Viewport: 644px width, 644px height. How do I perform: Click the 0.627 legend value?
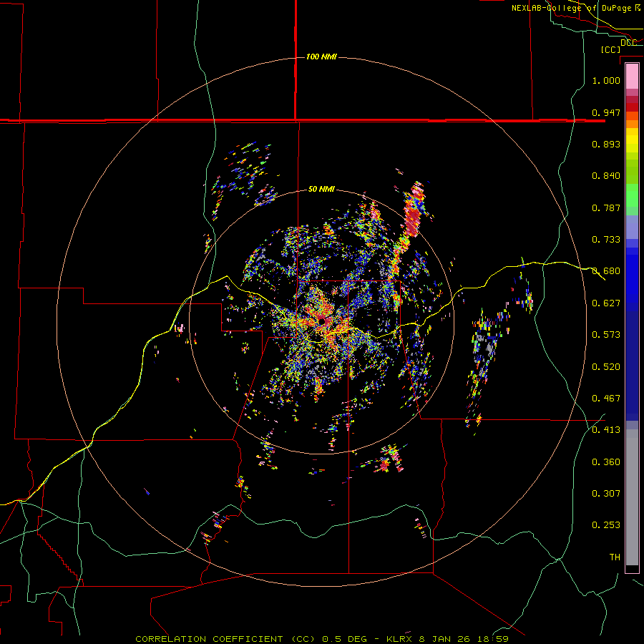tap(606, 303)
